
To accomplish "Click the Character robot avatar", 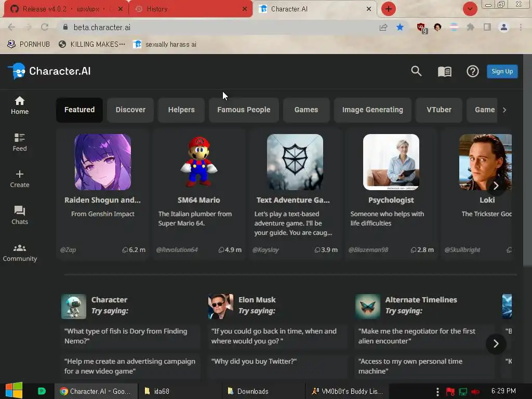I will 74,307.
